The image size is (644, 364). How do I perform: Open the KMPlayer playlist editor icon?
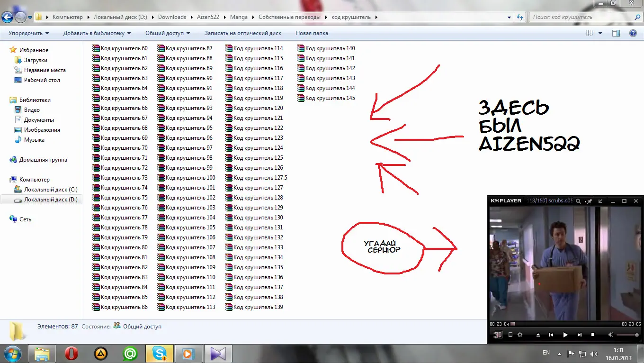[x=510, y=335]
